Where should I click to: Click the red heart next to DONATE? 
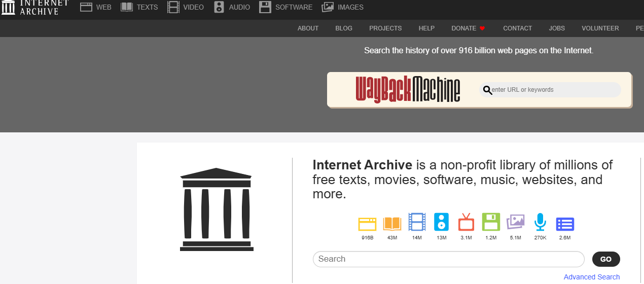(482, 28)
